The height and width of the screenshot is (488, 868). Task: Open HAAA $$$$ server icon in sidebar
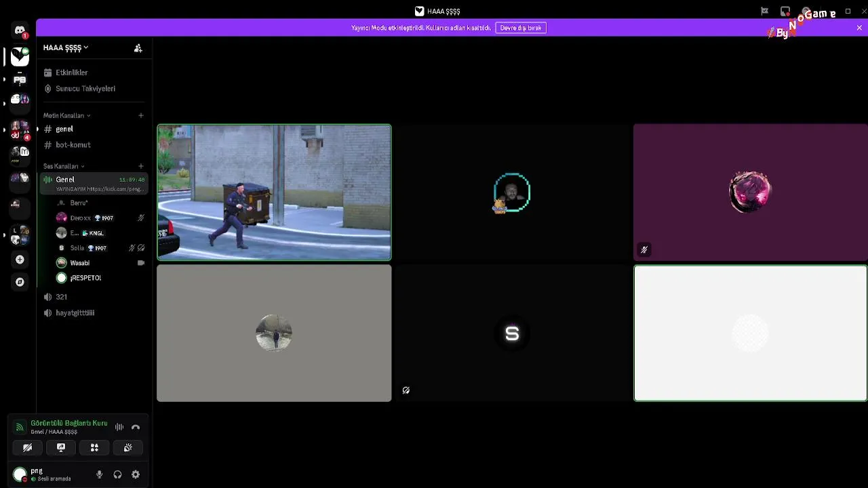[x=20, y=56]
